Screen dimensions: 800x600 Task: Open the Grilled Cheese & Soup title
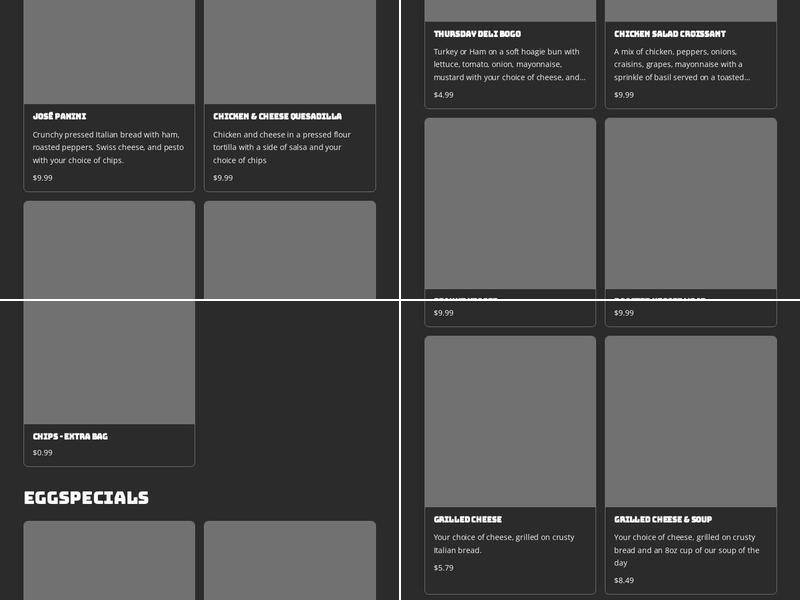point(663,519)
